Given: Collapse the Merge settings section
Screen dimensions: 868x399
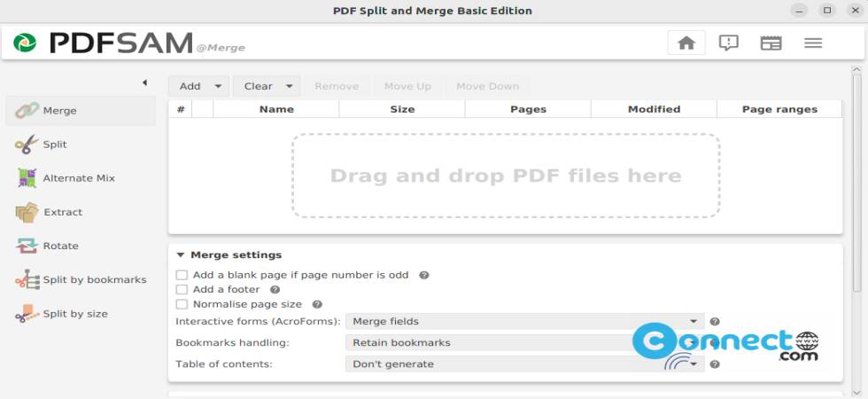Looking at the screenshot, I should (x=229, y=255).
